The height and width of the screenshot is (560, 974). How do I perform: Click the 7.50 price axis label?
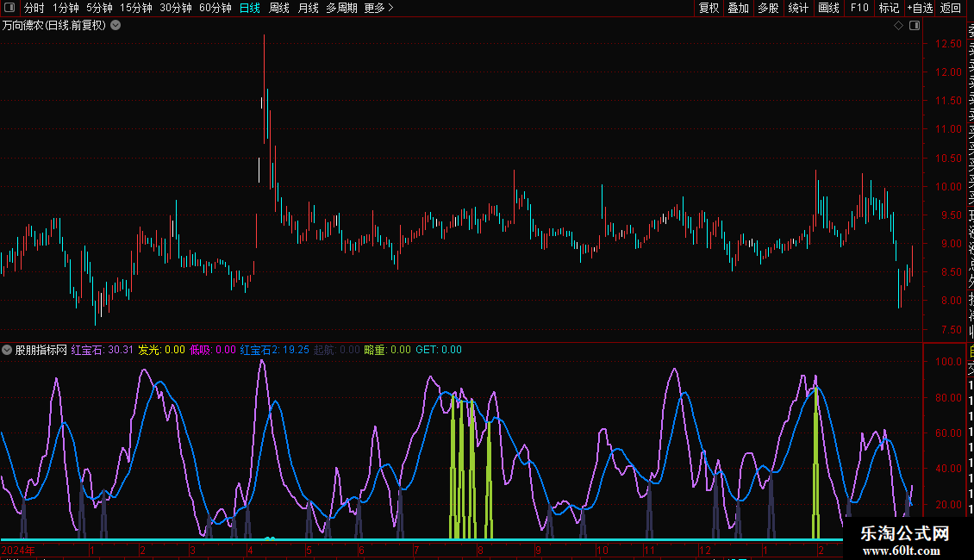coord(951,330)
